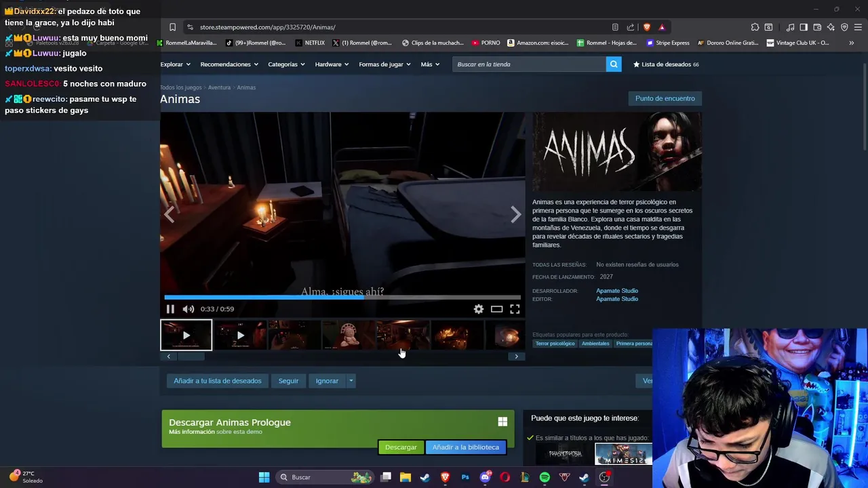This screenshot has width=868, height=488.
Task: Open the Stripe Express bookmark
Action: click(667, 43)
